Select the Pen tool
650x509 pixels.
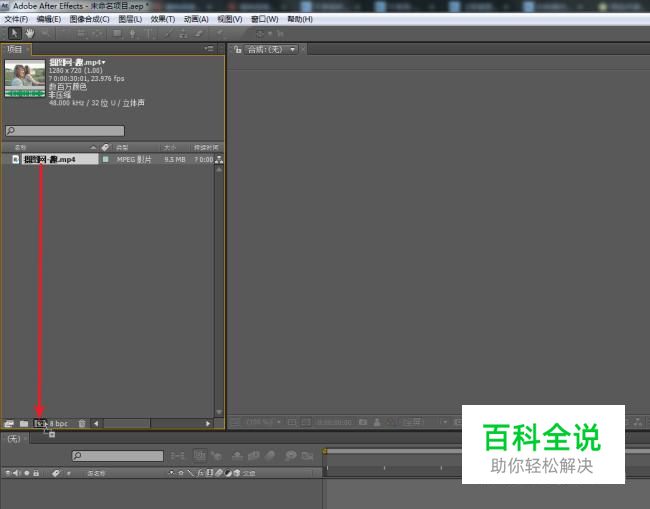pos(132,34)
